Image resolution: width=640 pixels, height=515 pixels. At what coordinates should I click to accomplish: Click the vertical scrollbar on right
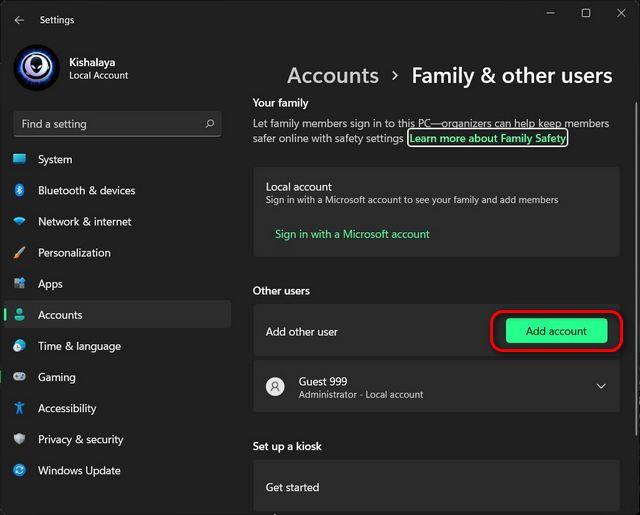click(636, 269)
